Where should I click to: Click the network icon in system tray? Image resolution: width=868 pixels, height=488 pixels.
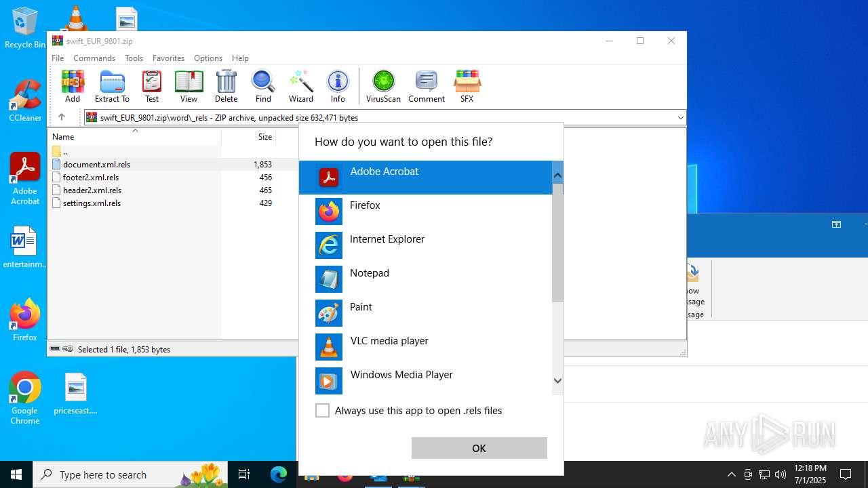pyautogui.click(x=764, y=474)
